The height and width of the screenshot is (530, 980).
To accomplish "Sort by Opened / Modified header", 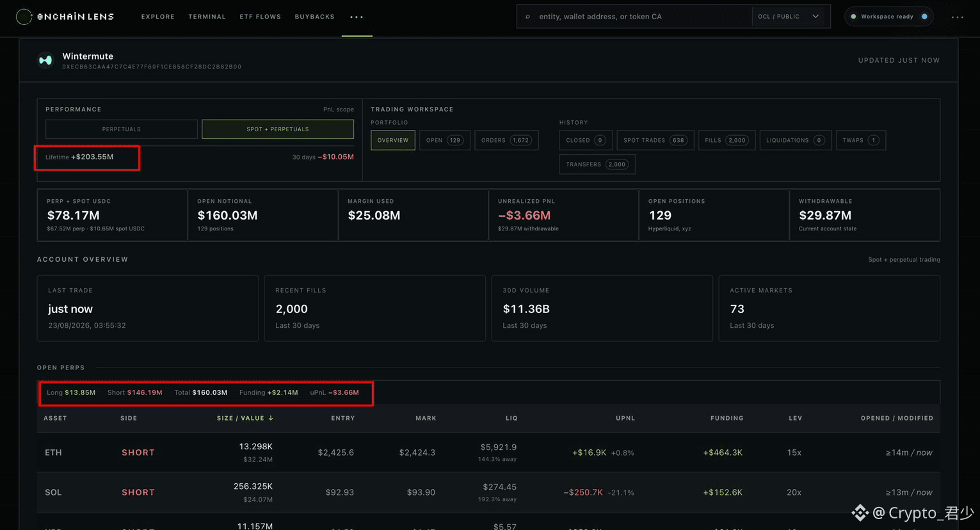I will coord(897,418).
